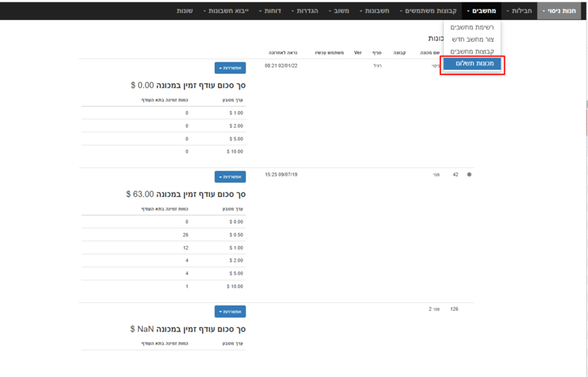
Task: Click the סניף column header
Action: click(377, 52)
